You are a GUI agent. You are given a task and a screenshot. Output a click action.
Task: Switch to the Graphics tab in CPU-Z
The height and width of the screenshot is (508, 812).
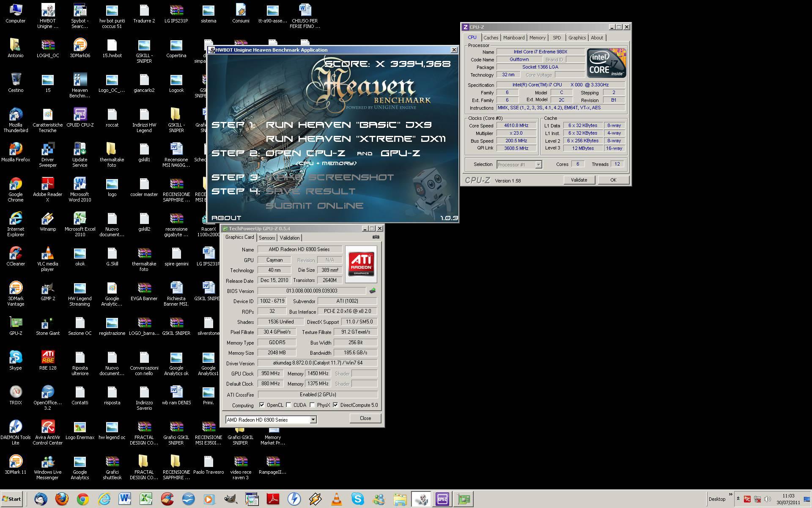coord(577,38)
